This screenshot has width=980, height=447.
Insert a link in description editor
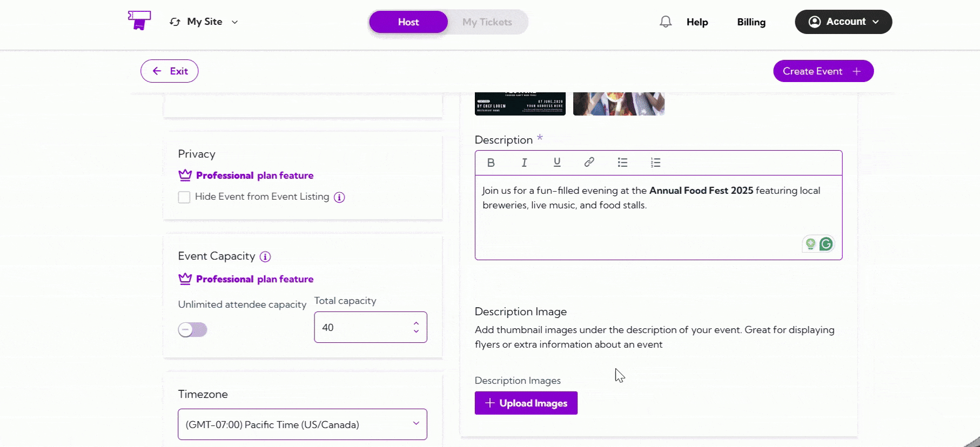pyautogui.click(x=589, y=162)
